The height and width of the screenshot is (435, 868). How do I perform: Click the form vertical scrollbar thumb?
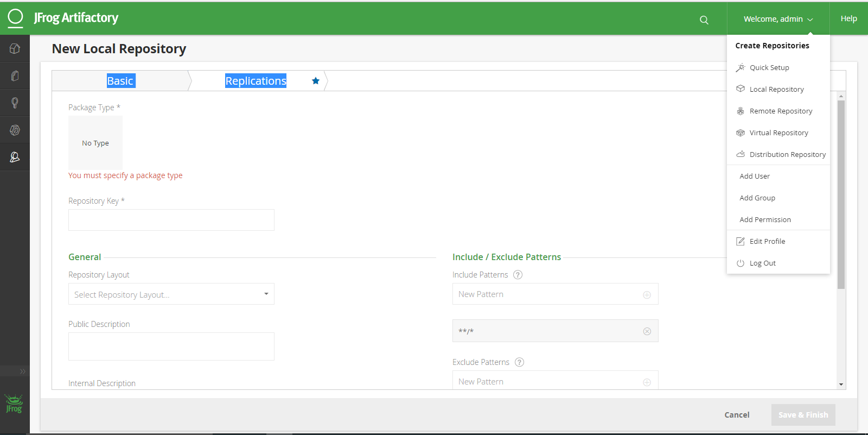841,194
